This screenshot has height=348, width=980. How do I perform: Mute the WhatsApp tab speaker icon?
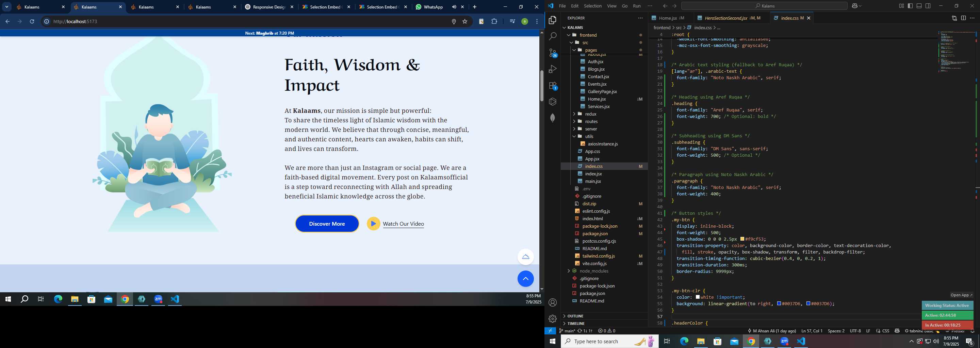tap(454, 7)
